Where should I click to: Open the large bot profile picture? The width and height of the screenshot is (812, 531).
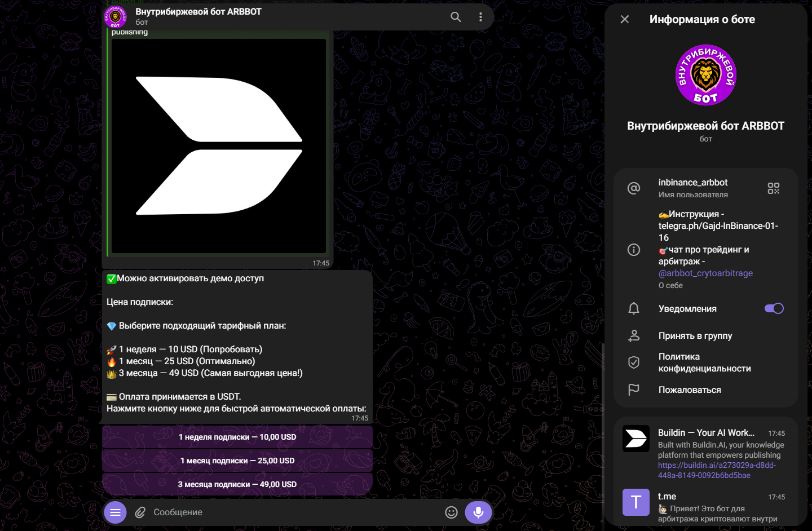tap(706, 75)
